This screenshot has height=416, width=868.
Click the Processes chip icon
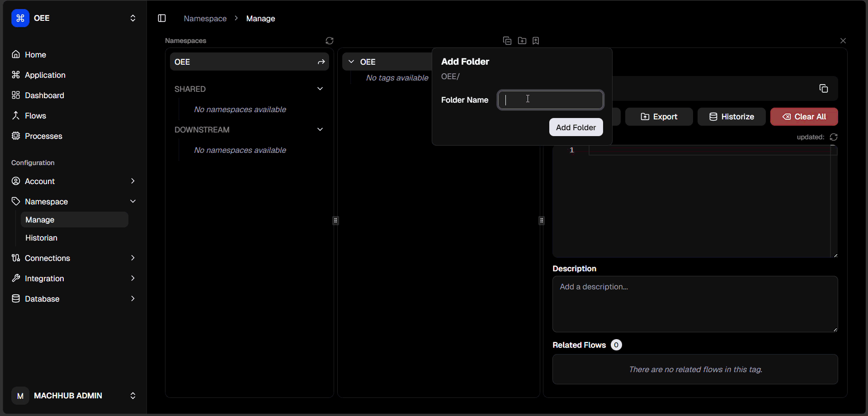point(16,136)
